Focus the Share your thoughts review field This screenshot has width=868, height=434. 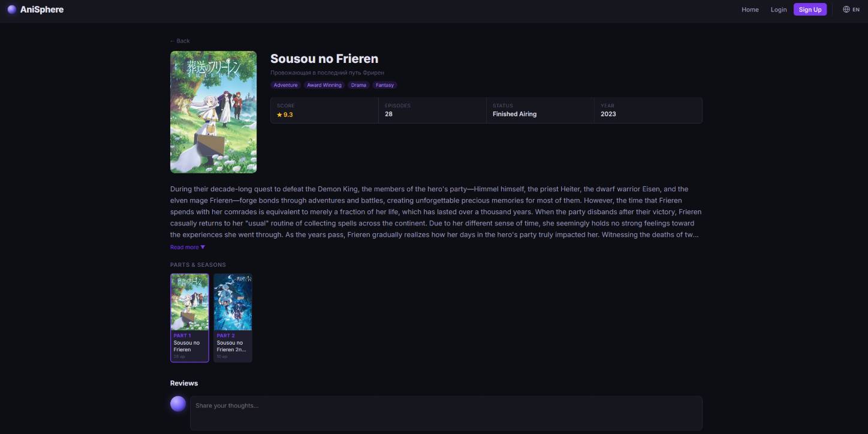pyautogui.click(x=446, y=413)
